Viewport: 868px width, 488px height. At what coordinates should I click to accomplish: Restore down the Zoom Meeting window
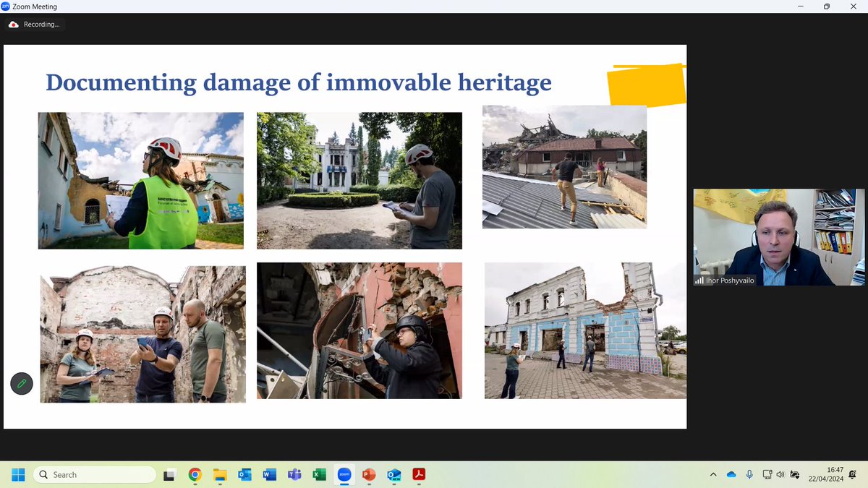tap(826, 7)
